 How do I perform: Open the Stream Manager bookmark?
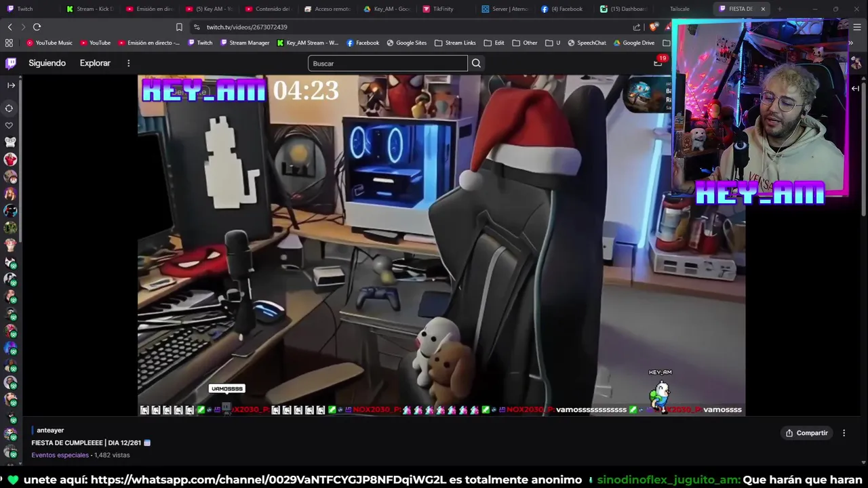click(243, 43)
